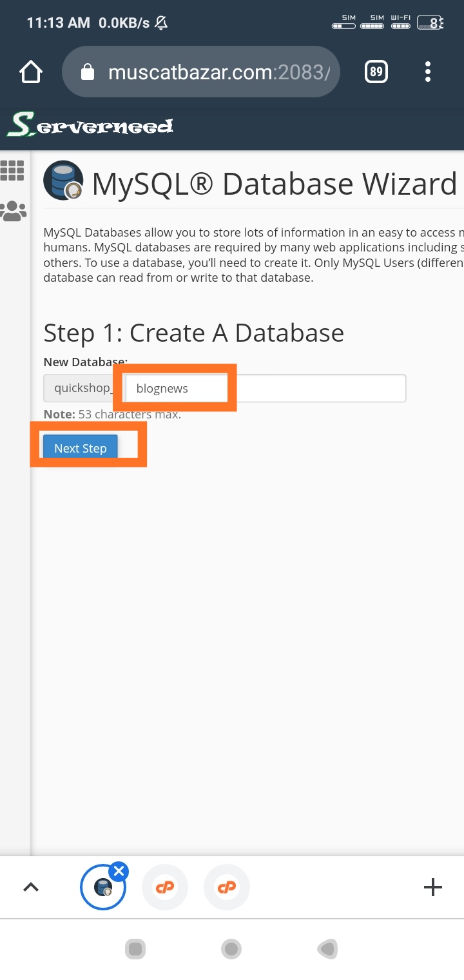
Task: Close the active tab with blue X
Action: 119,872
